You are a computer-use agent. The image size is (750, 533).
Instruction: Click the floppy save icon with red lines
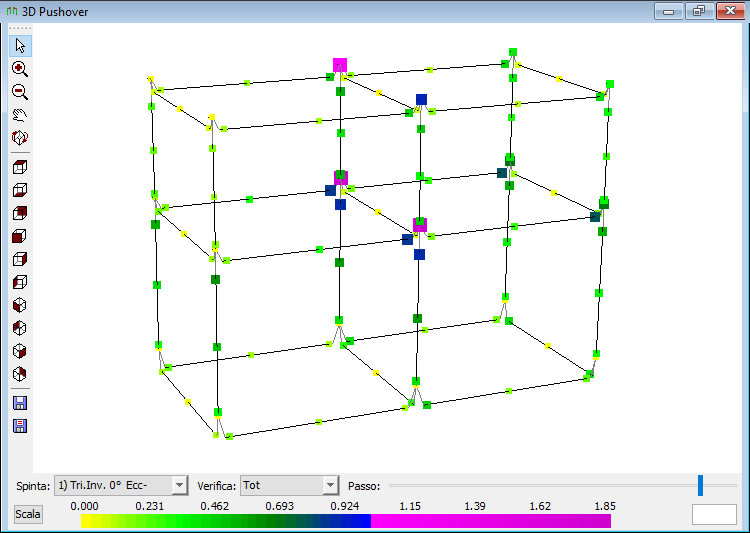coord(20,426)
